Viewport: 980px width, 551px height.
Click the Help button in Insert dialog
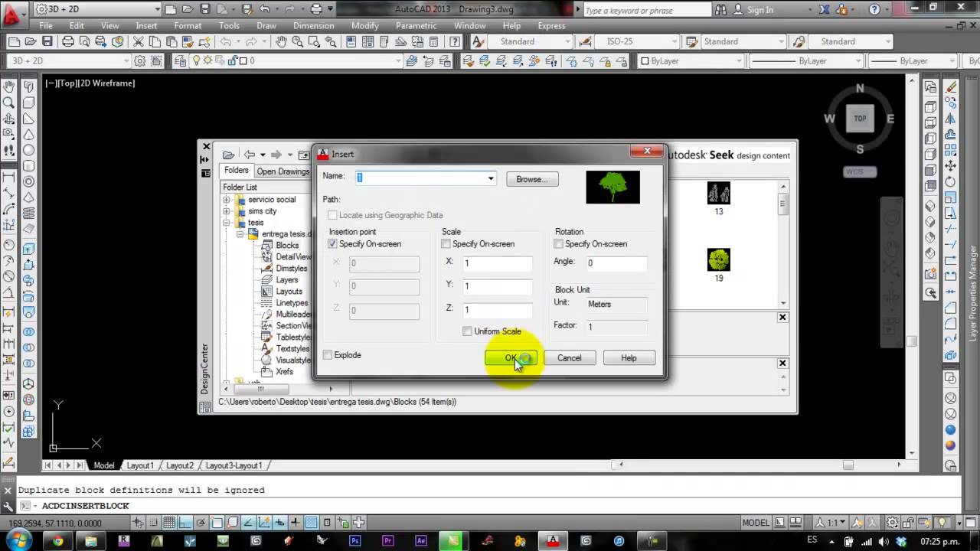coord(629,358)
